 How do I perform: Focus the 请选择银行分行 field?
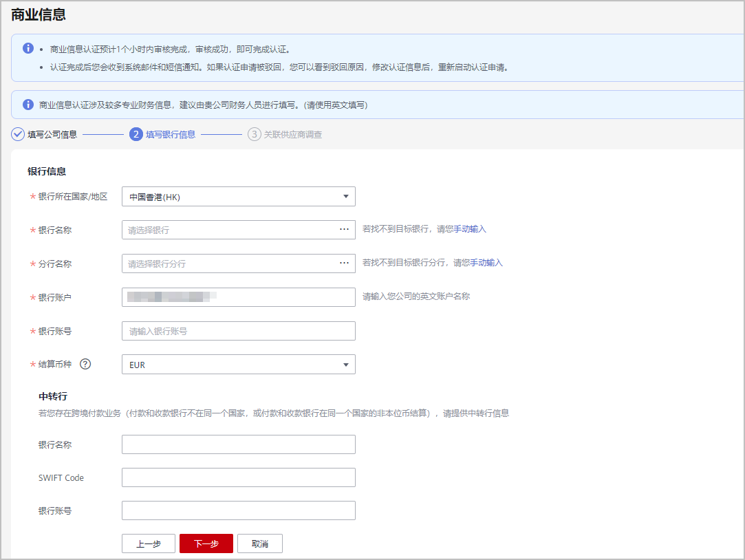click(239, 263)
